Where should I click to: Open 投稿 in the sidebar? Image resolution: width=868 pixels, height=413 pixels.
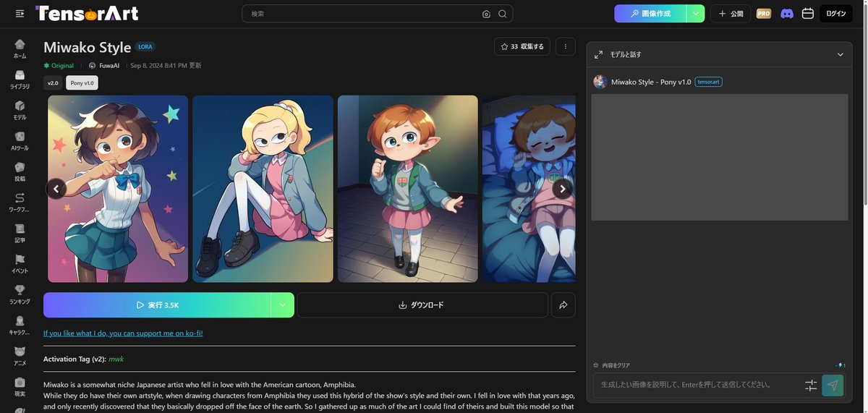[x=20, y=172]
